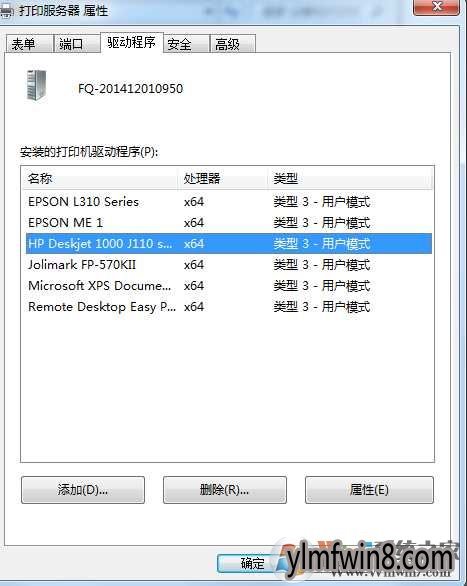
Task: Sort by 处理器 column header
Action: (x=223, y=178)
